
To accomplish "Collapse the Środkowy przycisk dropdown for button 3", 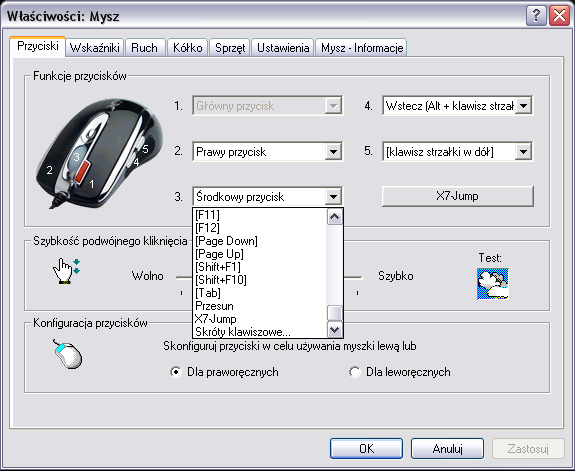I will [x=334, y=197].
